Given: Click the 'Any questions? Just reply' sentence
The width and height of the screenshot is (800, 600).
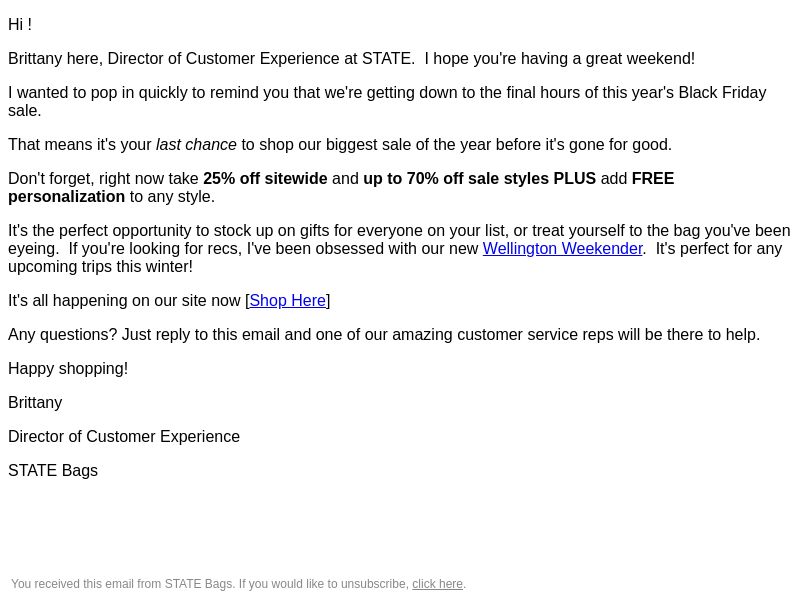Looking at the screenshot, I should (x=384, y=335).
